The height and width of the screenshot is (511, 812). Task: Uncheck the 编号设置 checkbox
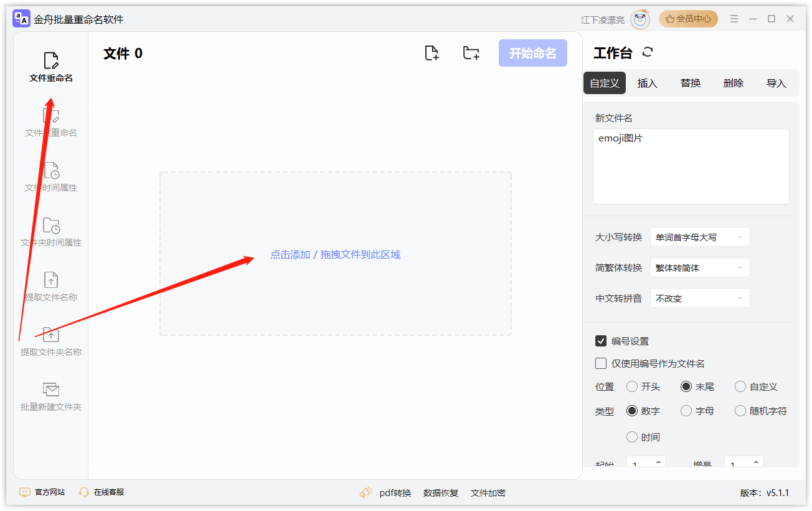601,341
